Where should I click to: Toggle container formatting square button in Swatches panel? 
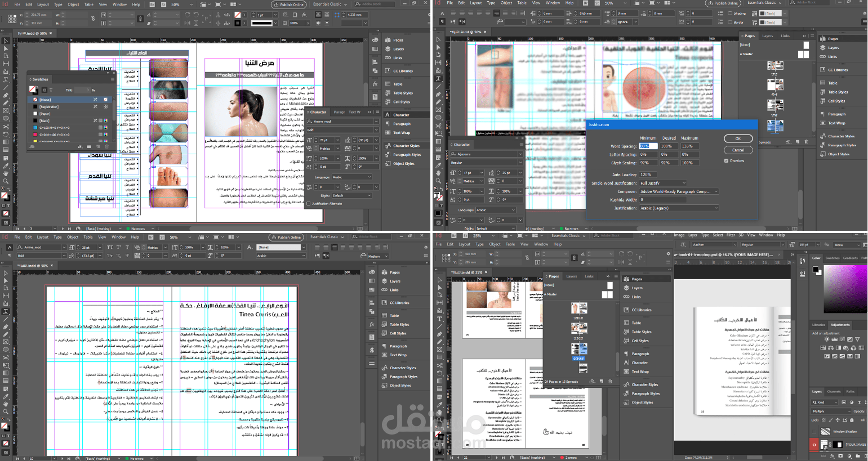pos(44,90)
